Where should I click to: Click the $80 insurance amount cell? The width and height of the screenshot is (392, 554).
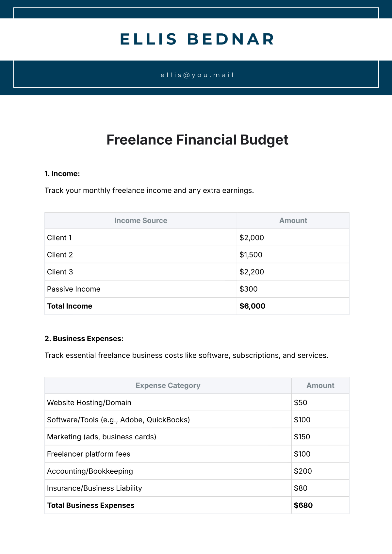tap(301, 488)
